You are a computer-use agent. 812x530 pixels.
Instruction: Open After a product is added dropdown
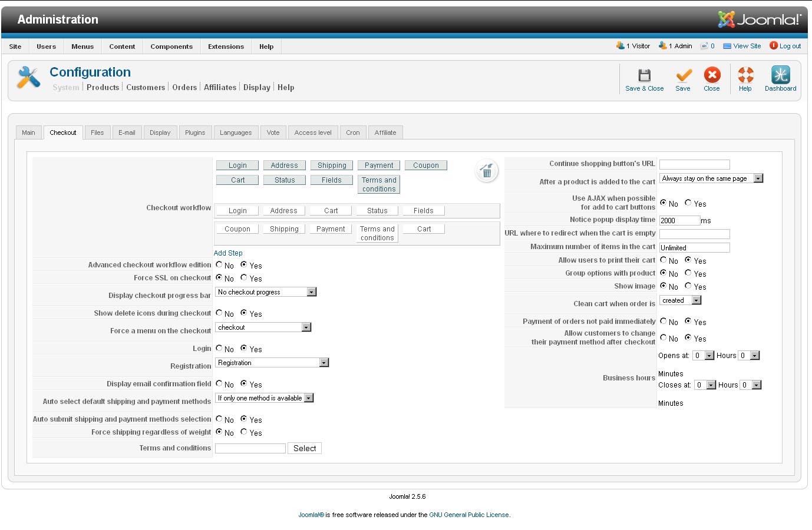[711, 178]
